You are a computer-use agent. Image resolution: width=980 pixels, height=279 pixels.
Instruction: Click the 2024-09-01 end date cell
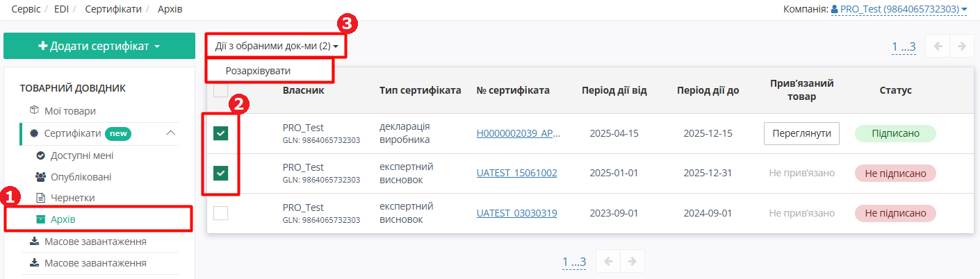708,213
